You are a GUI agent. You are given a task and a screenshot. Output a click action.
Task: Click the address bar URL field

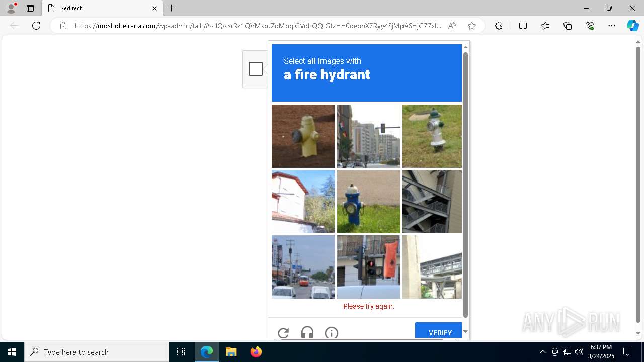(x=258, y=26)
